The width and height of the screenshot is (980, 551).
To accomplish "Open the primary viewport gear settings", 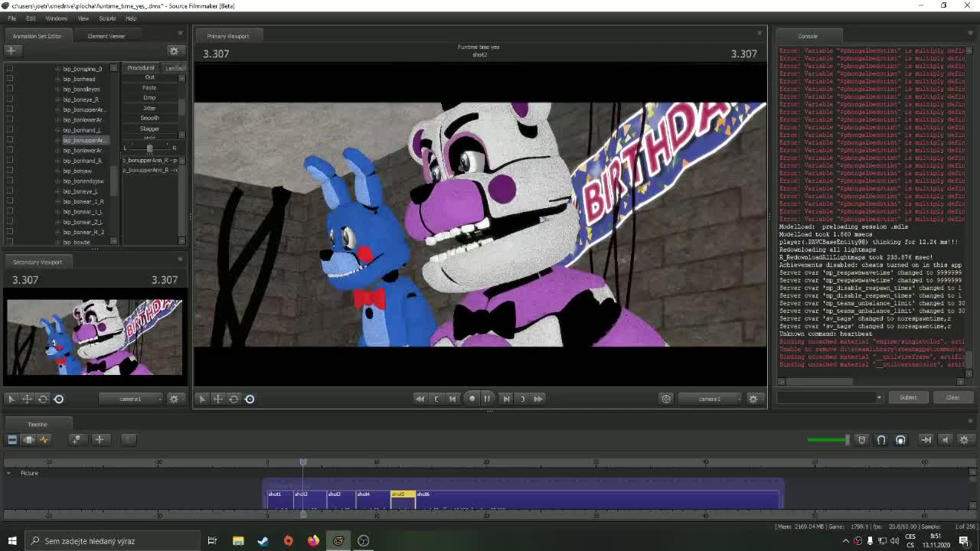I will (x=753, y=399).
